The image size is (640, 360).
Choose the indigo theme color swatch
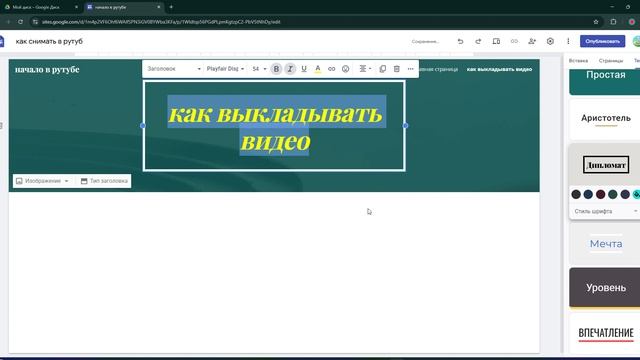tap(625, 194)
